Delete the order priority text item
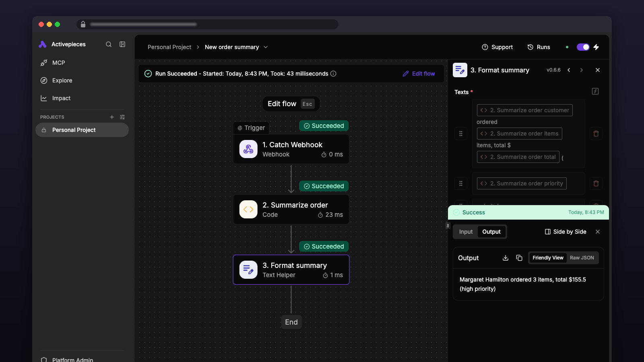Viewport: 644px width, 362px height. [x=596, y=183]
